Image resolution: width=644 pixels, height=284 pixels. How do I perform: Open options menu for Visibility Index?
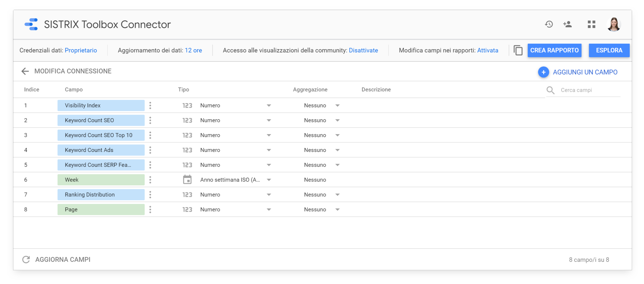click(x=150, y=105)
